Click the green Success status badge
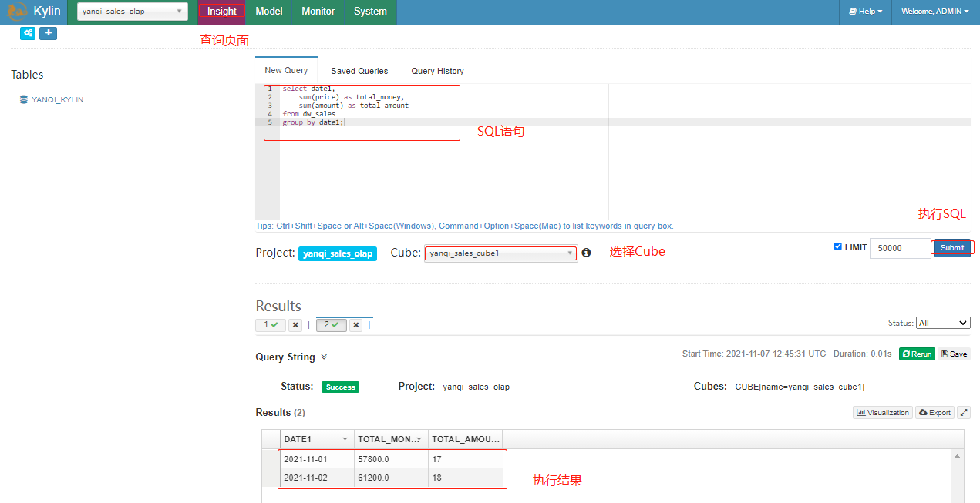Image resolution: width=980 pixels, height=503 pixels. coord(340,387)
